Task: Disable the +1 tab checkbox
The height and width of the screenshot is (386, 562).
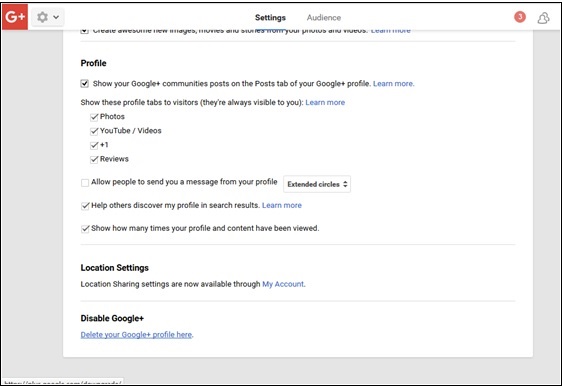Action: pyautogui.click(x=94, y=145)
